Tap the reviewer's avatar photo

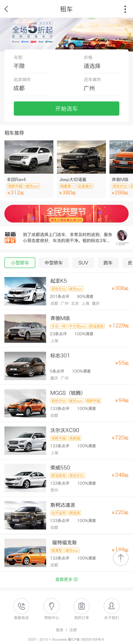(122, 235)
